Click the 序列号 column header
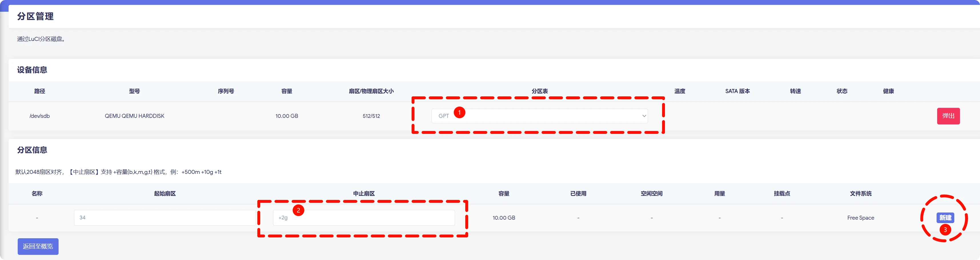The image size is (980, 260). (x=226, y=91)
